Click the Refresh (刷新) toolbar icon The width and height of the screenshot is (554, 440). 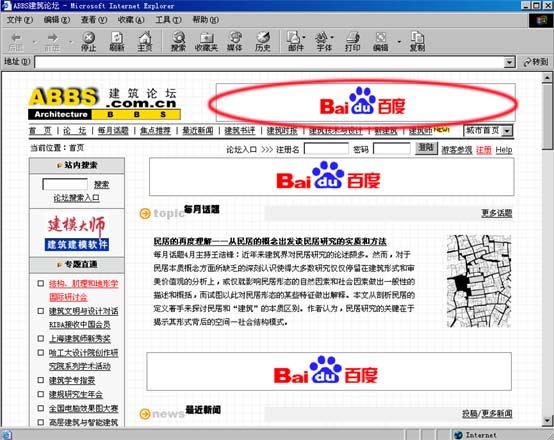click(x=117, y=41)
